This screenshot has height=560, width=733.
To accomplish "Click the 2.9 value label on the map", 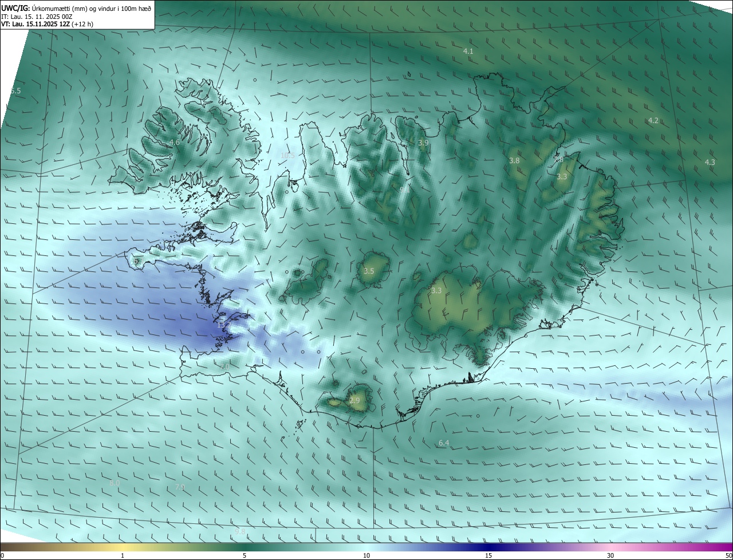I will (354, 401).
